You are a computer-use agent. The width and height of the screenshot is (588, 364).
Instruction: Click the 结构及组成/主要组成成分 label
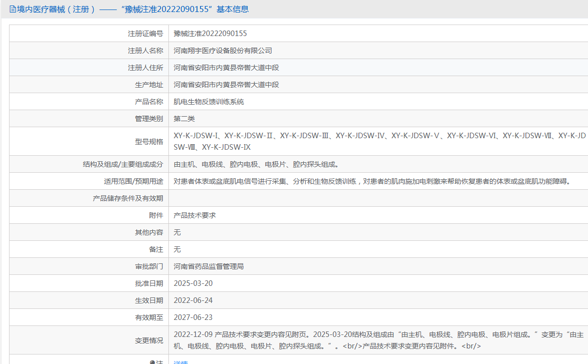[123, 164]
